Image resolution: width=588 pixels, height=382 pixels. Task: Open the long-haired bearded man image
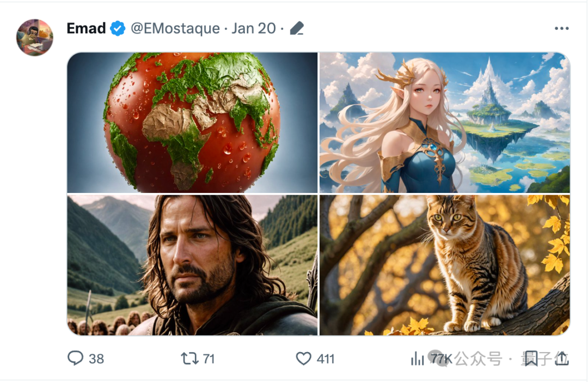point(192,265)
